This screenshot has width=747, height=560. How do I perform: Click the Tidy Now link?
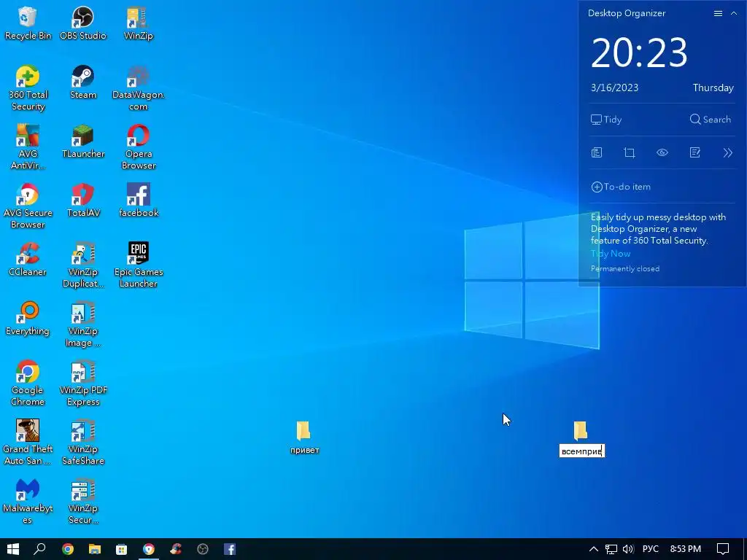coord(611,253)
